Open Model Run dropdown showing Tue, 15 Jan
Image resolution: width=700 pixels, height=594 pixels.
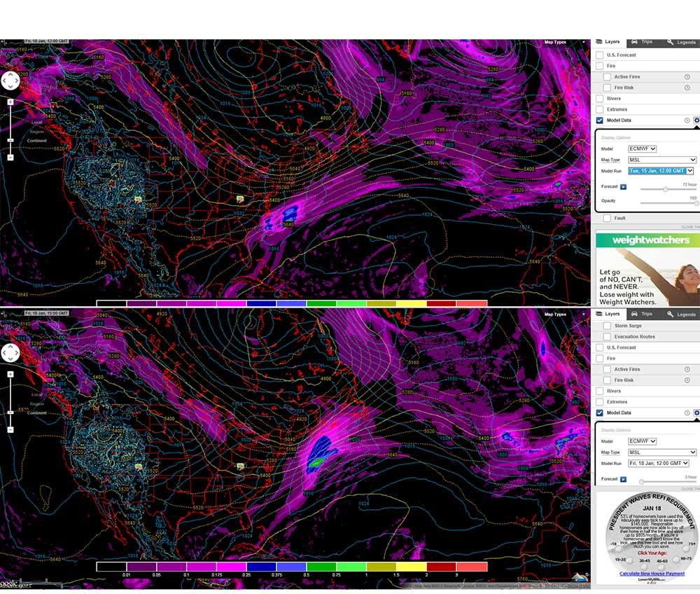click(x=661, y=171)
